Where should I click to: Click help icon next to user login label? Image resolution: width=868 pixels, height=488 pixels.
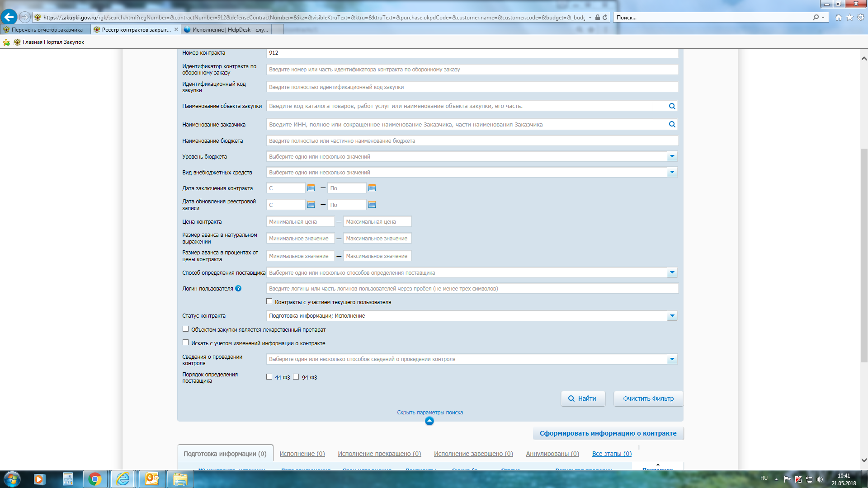[x=238, y=289]
